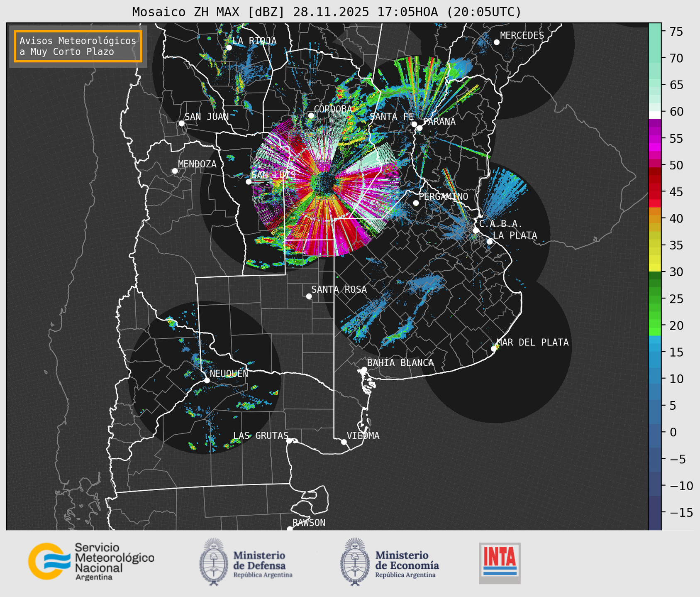Viewport: 700px width, 597px height.
Task: Click the PERGAMINO label
Action: (x=444, y=196)
